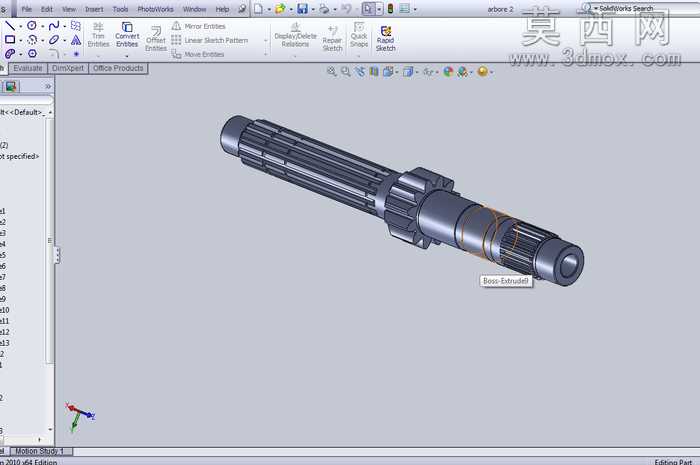Select the Arc sketch tool
Image resolution: width=700 pixels, height=465 pixels.
click(x=32, y=40)
